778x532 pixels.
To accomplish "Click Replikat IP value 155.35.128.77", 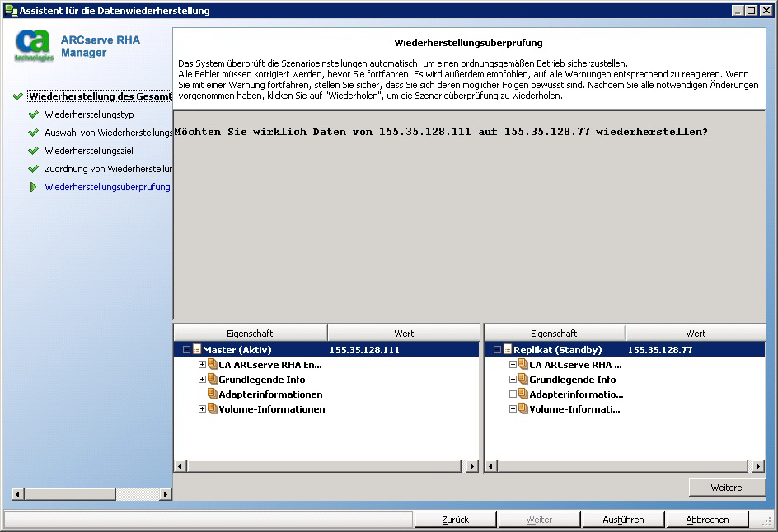I will click(x=660, y=349).
